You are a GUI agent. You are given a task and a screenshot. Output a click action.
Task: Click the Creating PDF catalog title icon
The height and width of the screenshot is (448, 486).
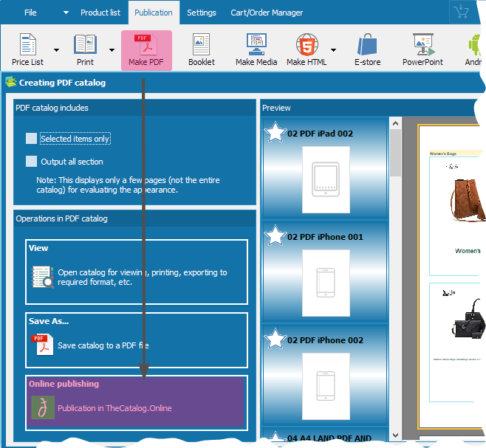11,82
